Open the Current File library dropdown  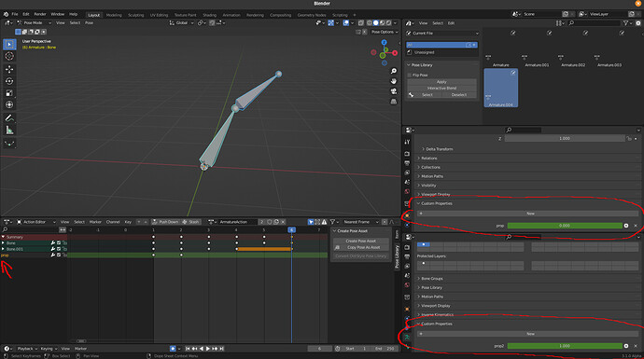(x=441, y=34)
